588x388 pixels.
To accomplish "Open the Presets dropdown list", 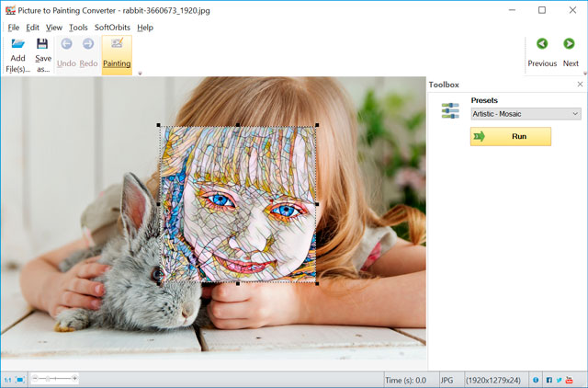I will pyautogui.click(x=525, y=114).
